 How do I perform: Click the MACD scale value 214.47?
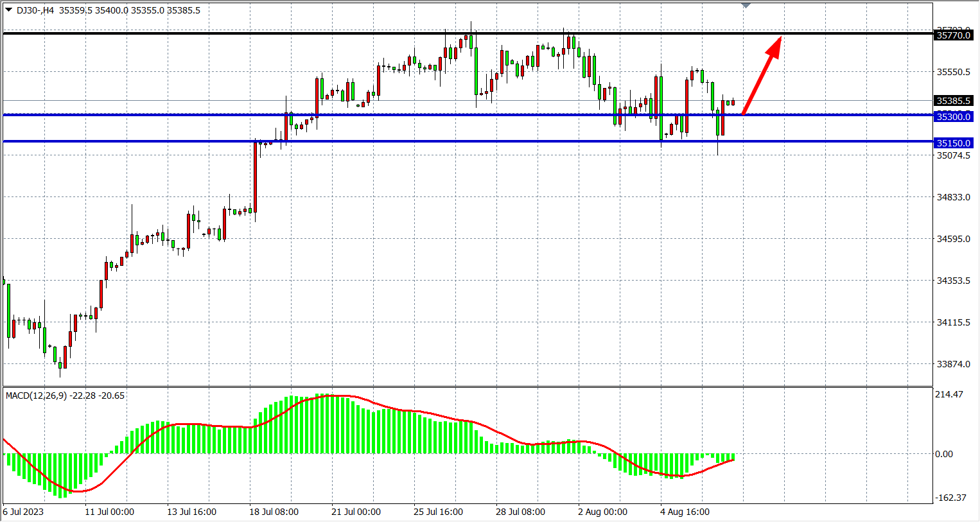pos(949,394)
